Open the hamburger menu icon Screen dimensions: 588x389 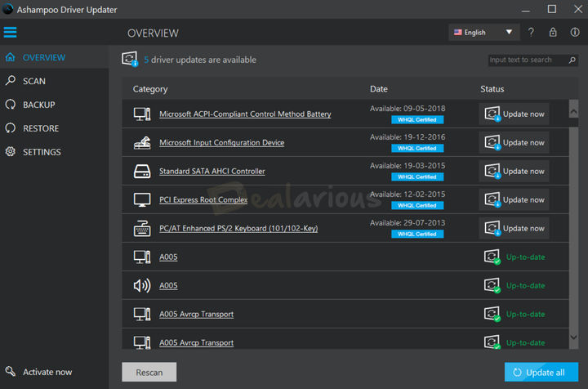pyautogui.click(x=10, y=32)
